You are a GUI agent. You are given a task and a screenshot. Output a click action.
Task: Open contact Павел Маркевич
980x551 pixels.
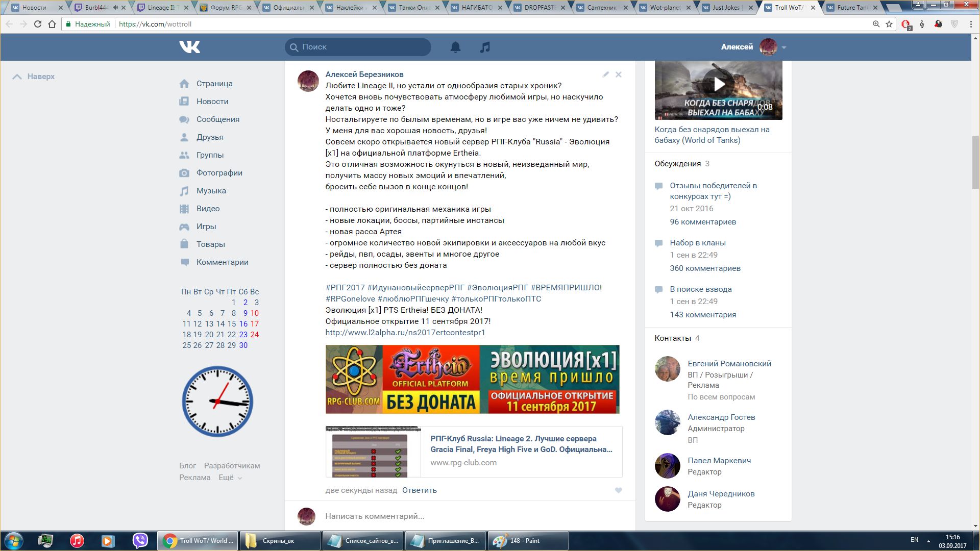click(719, 461)
